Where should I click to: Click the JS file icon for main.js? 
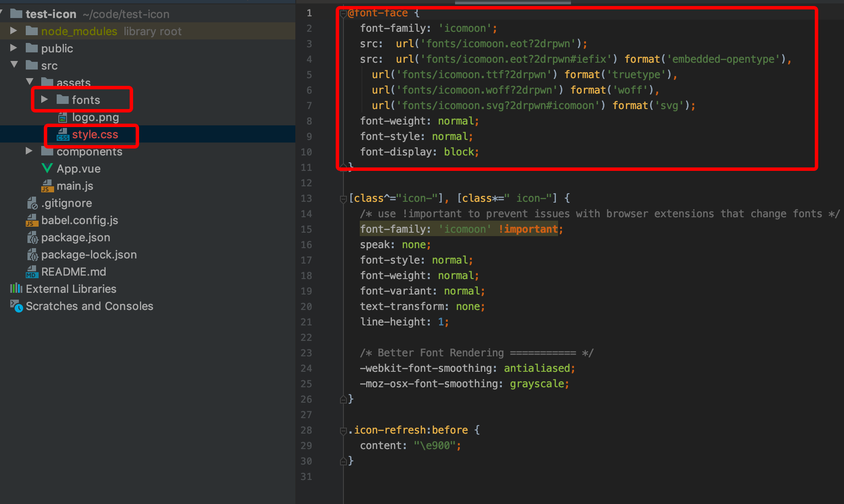tap(47, 186)
